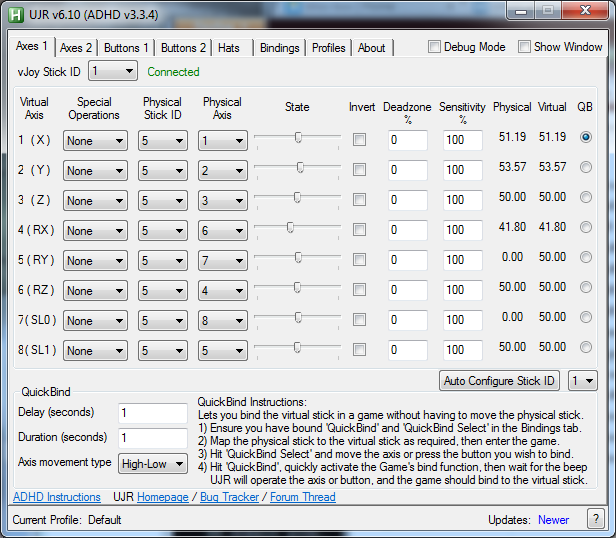Expand Special Operations dropdown for axis 3 (Z)
The image size is (616, 538).
click(x=95, y=201)
